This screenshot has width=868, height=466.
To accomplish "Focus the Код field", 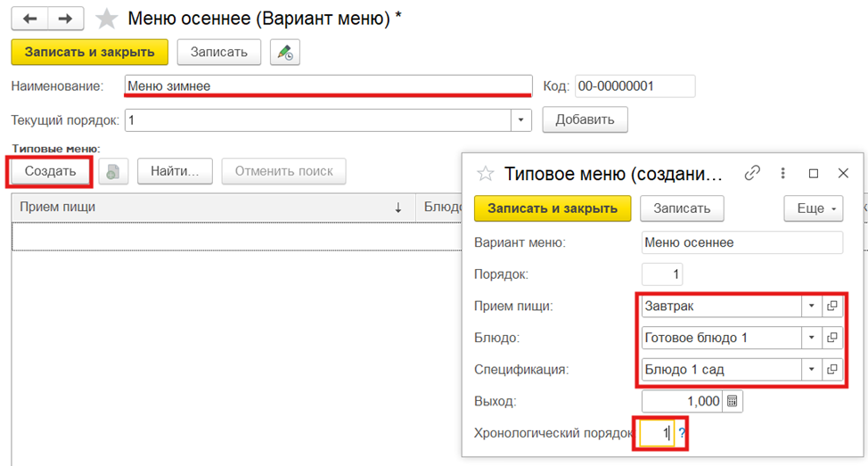I will click(x=635, y=86).
